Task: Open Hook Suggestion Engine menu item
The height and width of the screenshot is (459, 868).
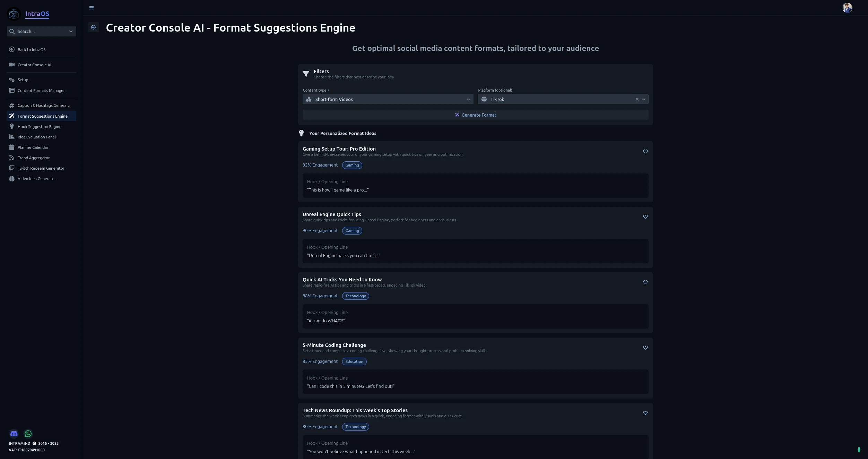Action: [x=39, y=127]
